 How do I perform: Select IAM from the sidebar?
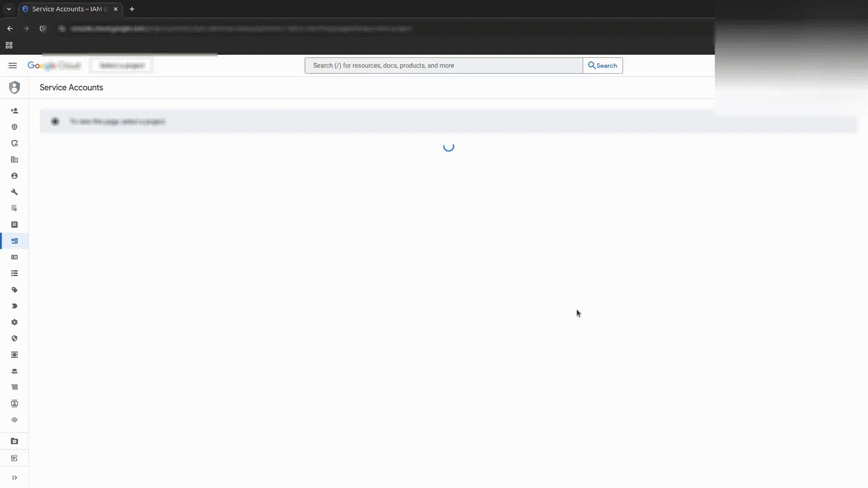[x=14, y=111]
